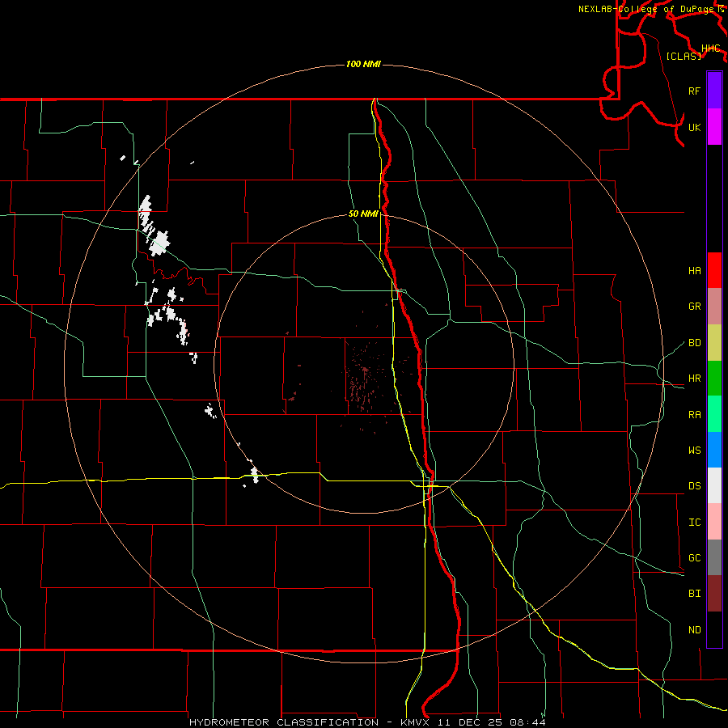Click the GR legend label
728x728 pixels.
(x=694, y=307)
